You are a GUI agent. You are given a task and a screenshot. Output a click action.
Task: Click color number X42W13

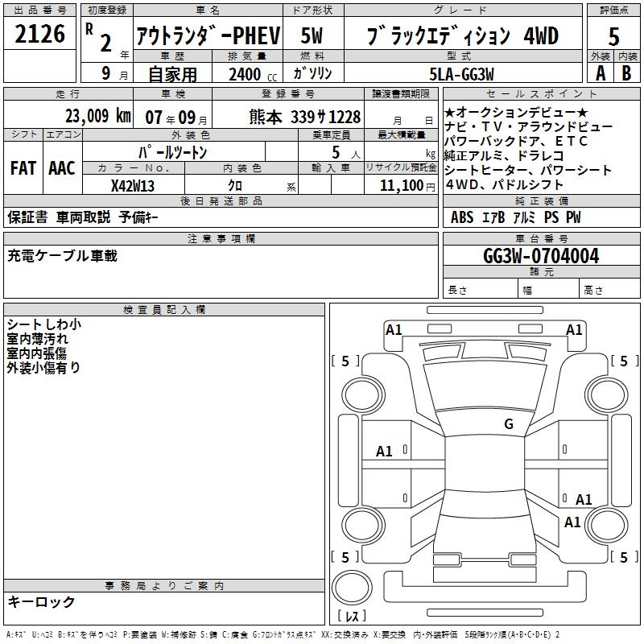[133, 186]
